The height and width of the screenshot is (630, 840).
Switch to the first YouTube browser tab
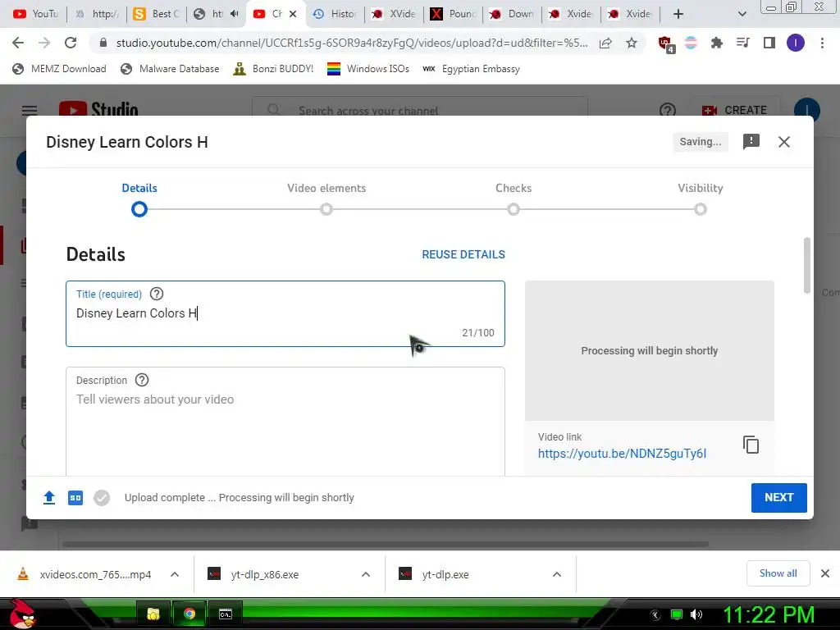tap(34, 14)
